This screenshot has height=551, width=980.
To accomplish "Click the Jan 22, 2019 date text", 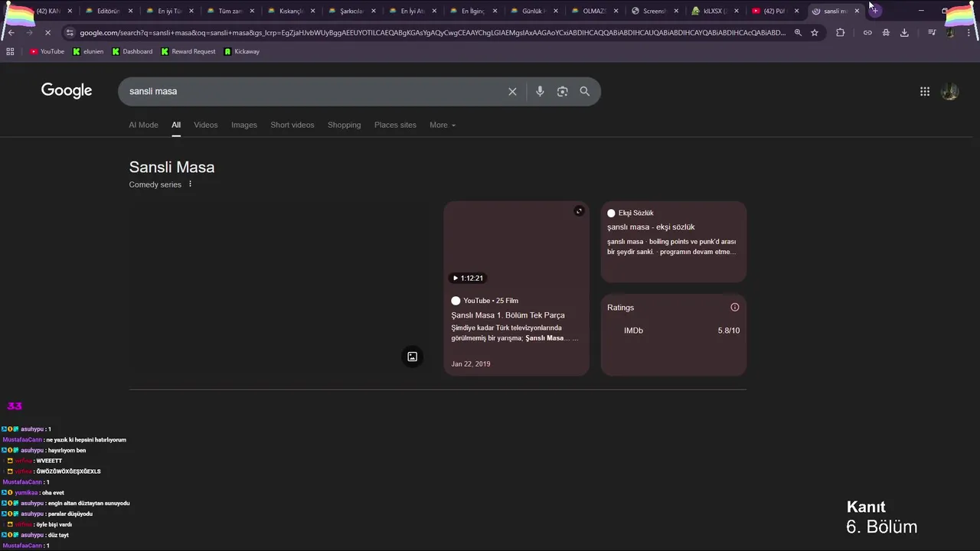I will (x=471, y=364).
